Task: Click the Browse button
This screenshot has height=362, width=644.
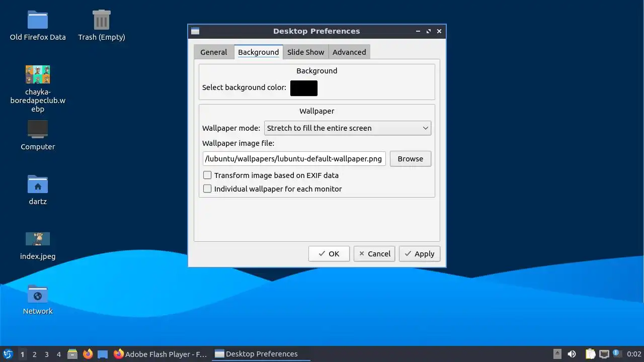Action: point(411,158)
